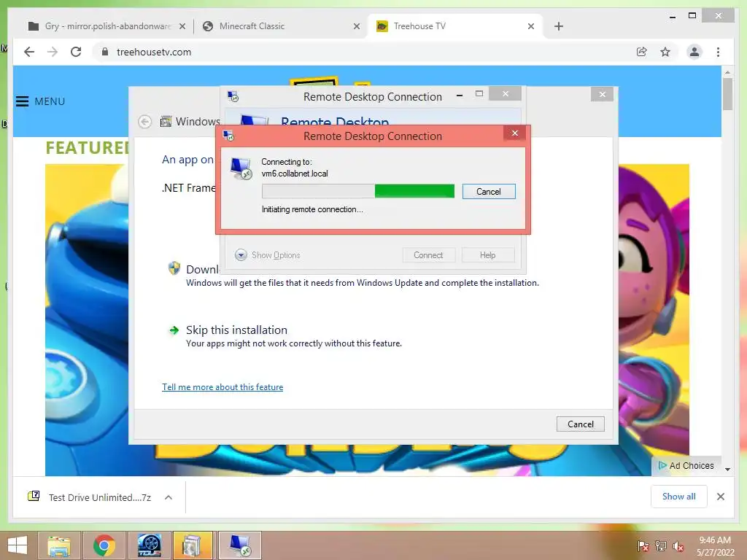Click Help in Remote Desktop Connection window
Image resolution: width=747 pixels, height=560 pixels.
coord(488,255)
